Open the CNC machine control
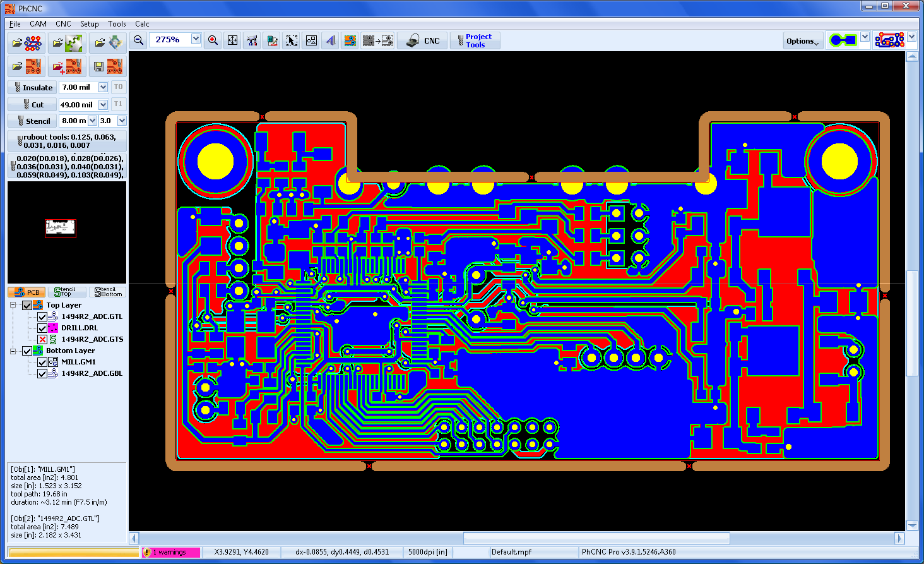Viewport: 924px width, 564px height. tap(423, 40)
